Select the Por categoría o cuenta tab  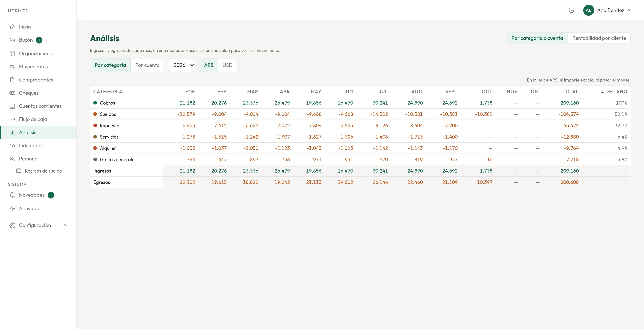[x=537, y=38]
